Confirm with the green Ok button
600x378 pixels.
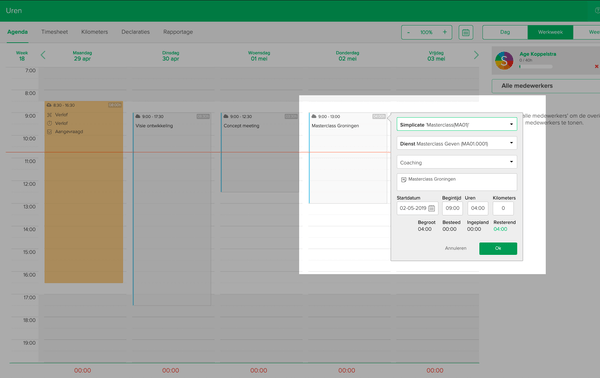[x=498, y=248]
